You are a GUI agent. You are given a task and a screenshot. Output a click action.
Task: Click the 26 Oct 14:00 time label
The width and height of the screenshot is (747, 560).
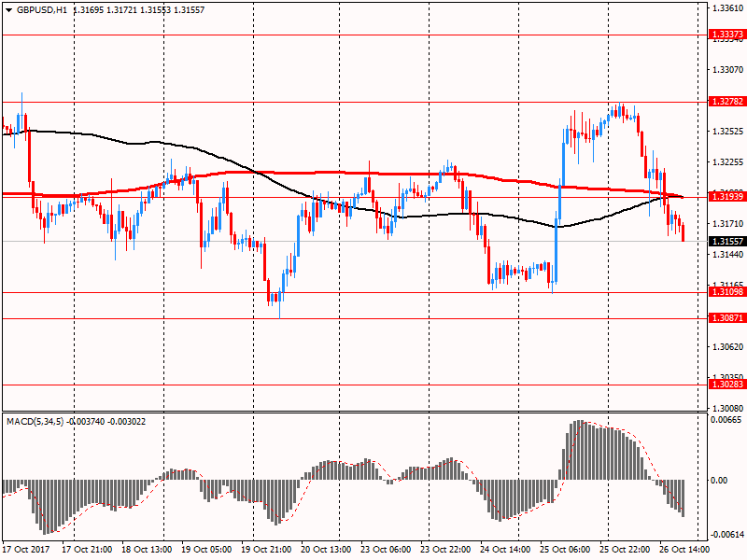coord(684,550)
